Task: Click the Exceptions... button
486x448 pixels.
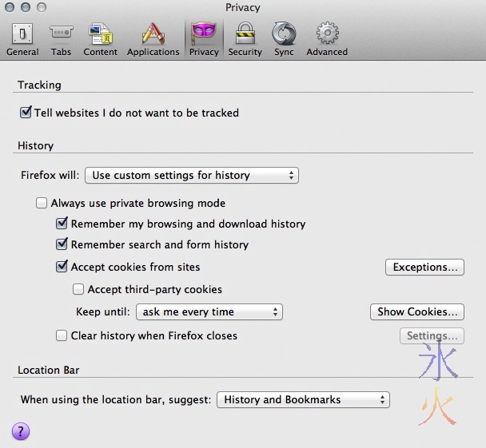Action: click(x=424, y=268)
